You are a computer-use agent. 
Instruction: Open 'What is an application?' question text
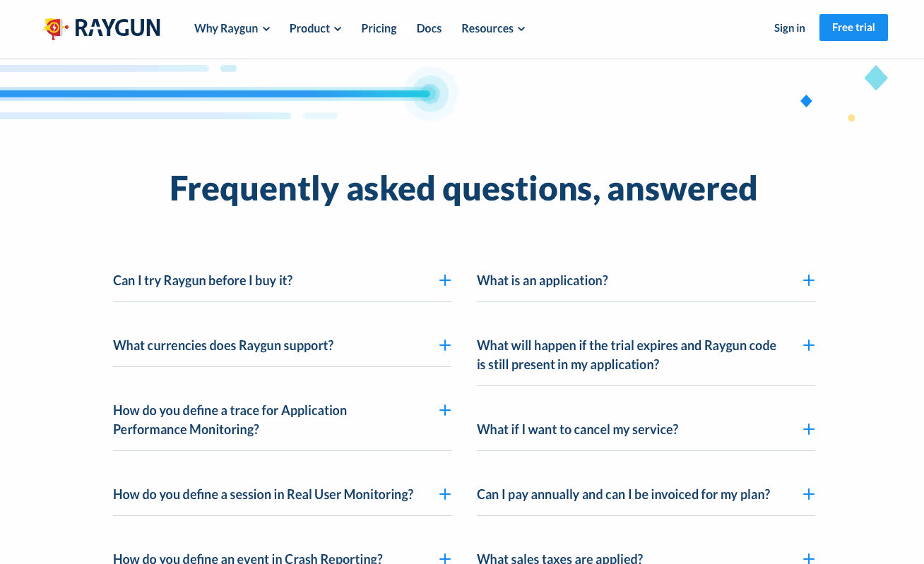(543, 280)
